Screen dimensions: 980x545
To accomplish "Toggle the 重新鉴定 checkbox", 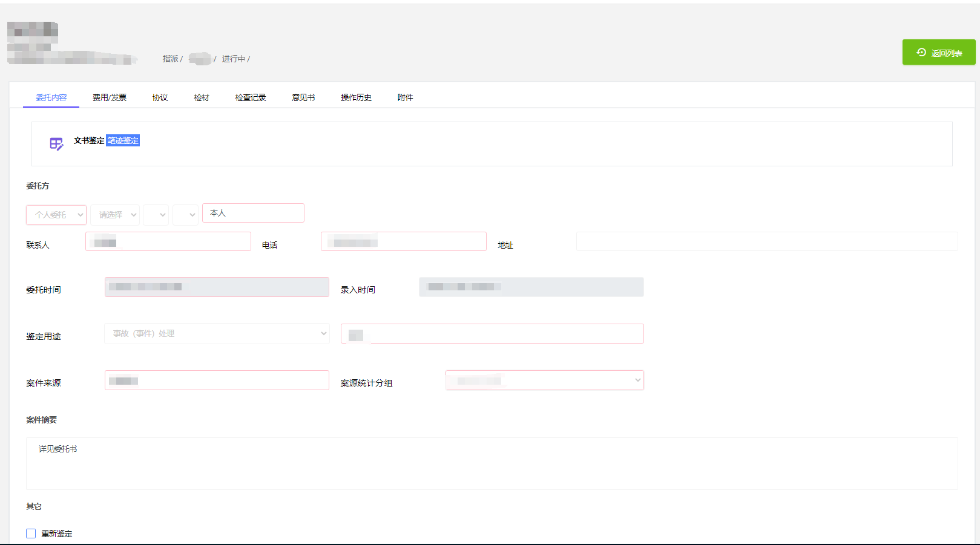I will 31,534.
